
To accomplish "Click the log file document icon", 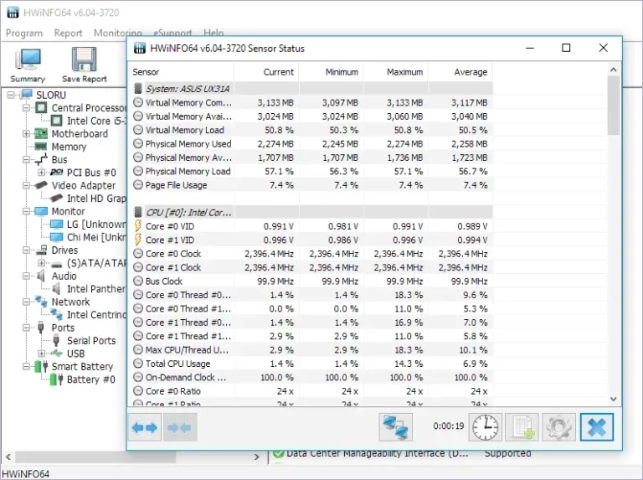I will tap(522, 427).
